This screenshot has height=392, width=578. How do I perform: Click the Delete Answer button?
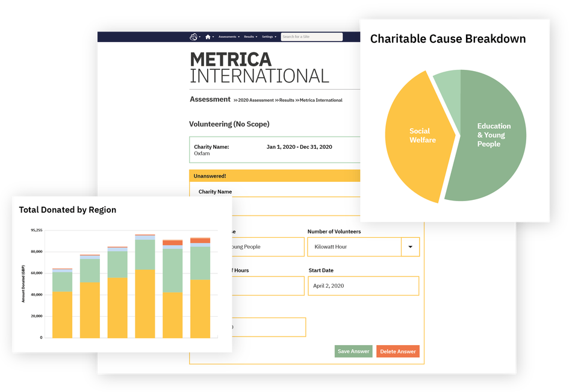click(x=397, y=351)
